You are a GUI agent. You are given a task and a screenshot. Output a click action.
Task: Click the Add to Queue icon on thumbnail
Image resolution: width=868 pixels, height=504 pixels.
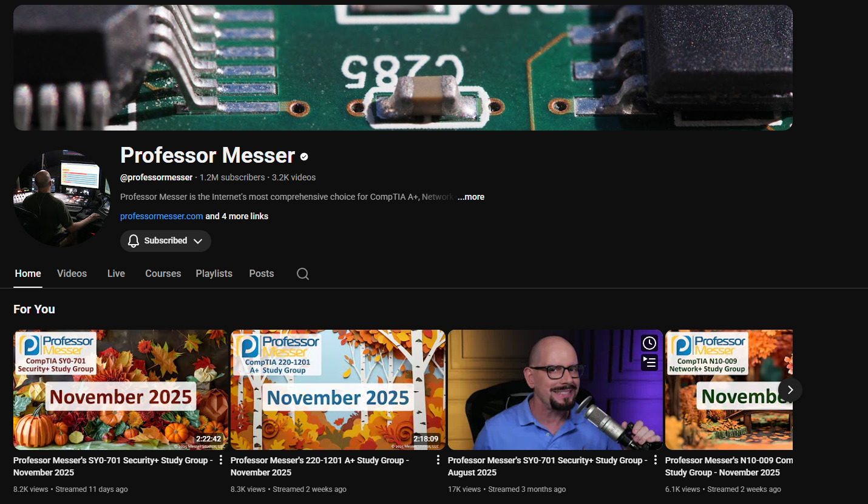649,363
